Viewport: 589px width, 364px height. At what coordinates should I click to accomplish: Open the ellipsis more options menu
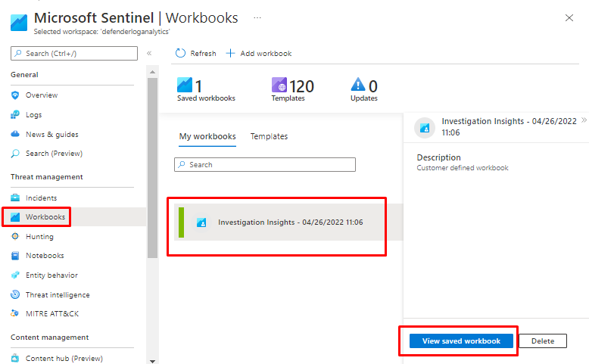(x=257, y=17)
